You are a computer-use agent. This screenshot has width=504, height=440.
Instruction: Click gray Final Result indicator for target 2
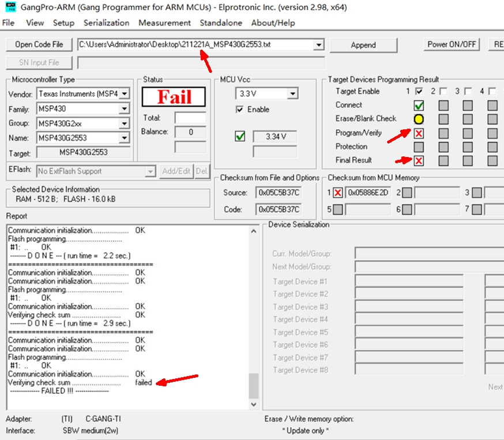443,160
